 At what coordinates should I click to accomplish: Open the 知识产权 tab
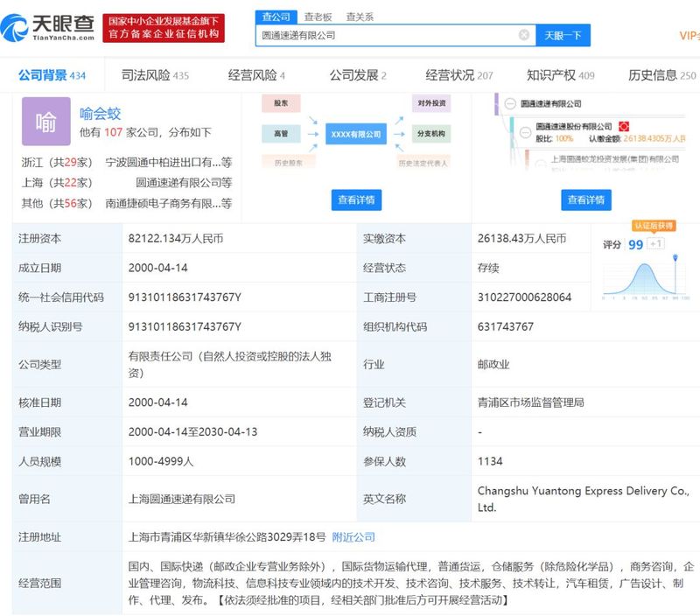click(560, 75)
